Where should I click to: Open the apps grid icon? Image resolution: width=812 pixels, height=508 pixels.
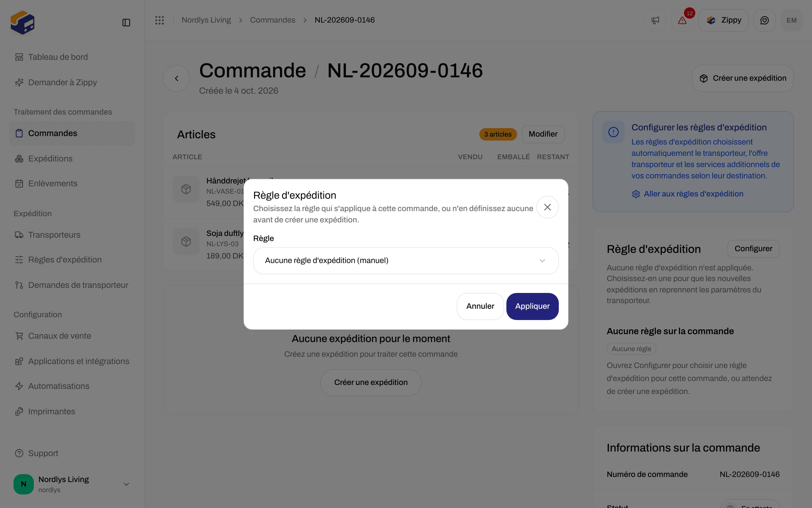coord(160,20)
